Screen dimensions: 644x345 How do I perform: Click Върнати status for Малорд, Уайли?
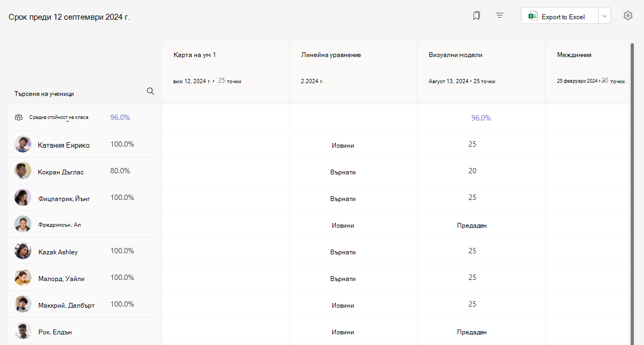tap(343, 279)
